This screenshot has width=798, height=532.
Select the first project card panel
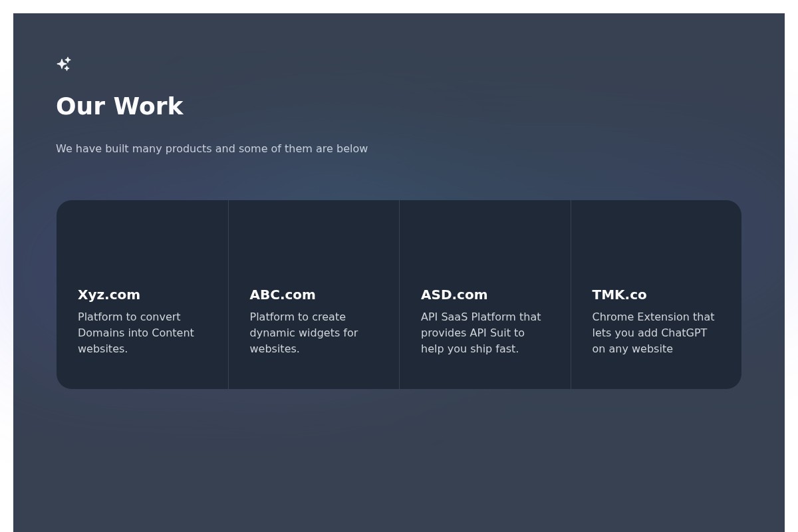[x=142, y=294]
